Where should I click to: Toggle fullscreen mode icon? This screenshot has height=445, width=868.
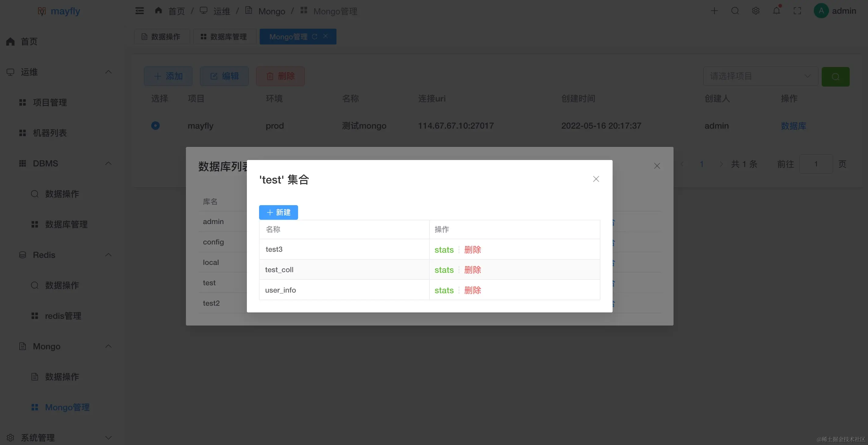pyautogui.click(x=797, y=11)
